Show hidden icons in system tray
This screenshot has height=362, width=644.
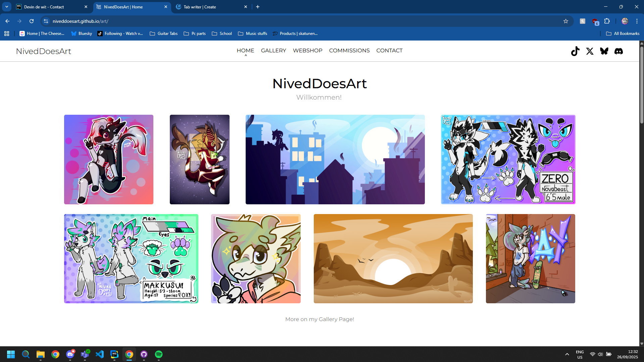[x=567, y=354]
